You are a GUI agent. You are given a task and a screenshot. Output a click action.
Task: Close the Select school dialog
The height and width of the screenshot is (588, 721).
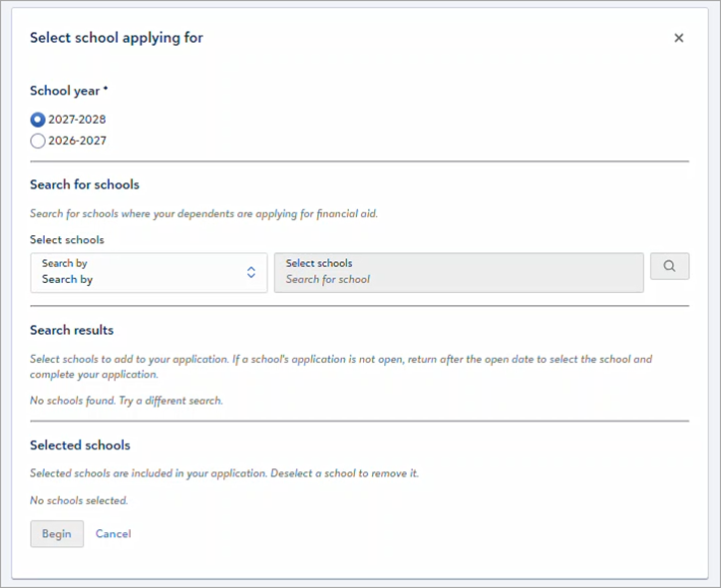(x=679, y=38)
